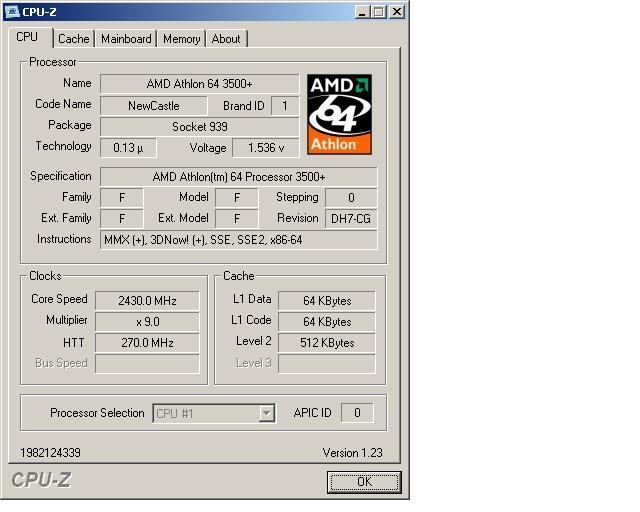The height and width of the screenshot is (512, 640).
Task: Click the Ext. Family value field
Action: click(122, 218)
